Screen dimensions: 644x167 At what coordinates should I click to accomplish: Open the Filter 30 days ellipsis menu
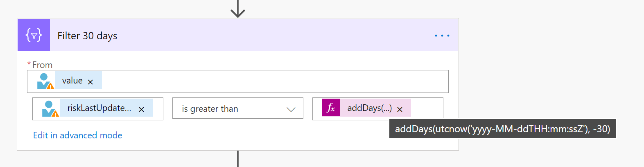pos(442,36)
